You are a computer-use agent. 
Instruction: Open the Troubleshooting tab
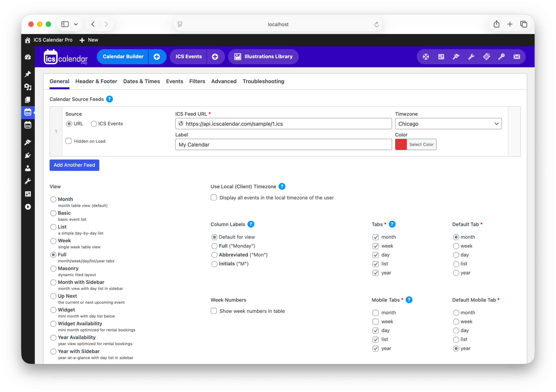click(x=263, y=81)
